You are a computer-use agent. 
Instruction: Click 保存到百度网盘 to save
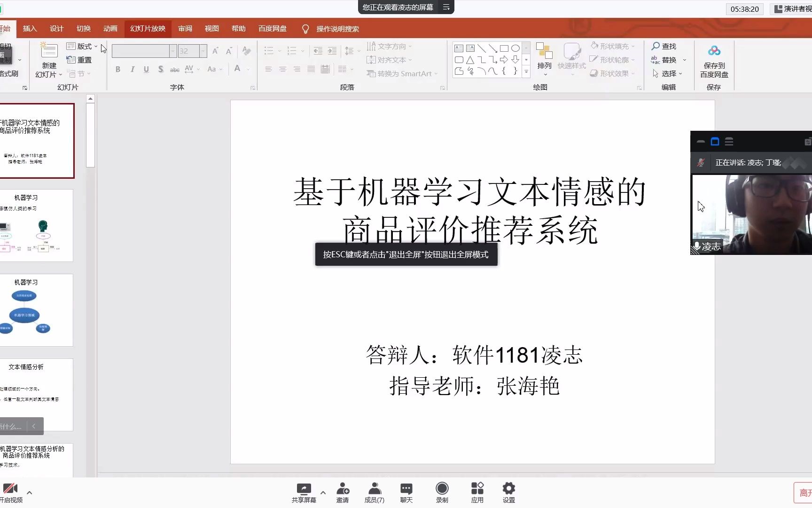click(x=714, y=61)
